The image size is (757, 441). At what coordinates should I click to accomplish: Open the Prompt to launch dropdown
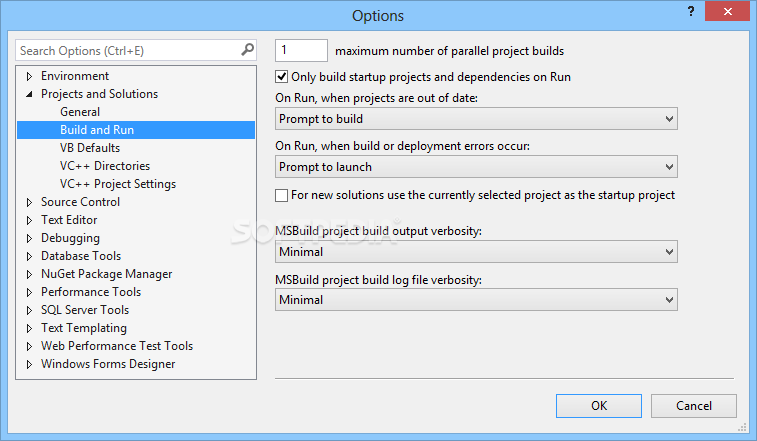[476, 167]
